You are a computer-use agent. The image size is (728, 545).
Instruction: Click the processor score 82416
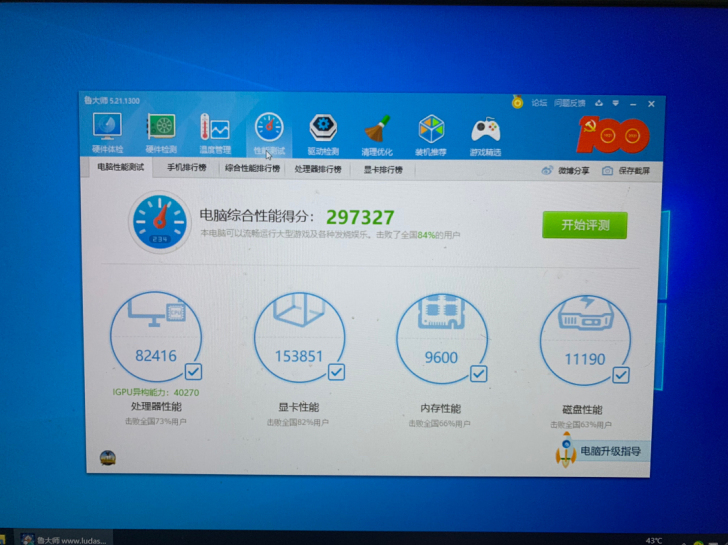156,356
